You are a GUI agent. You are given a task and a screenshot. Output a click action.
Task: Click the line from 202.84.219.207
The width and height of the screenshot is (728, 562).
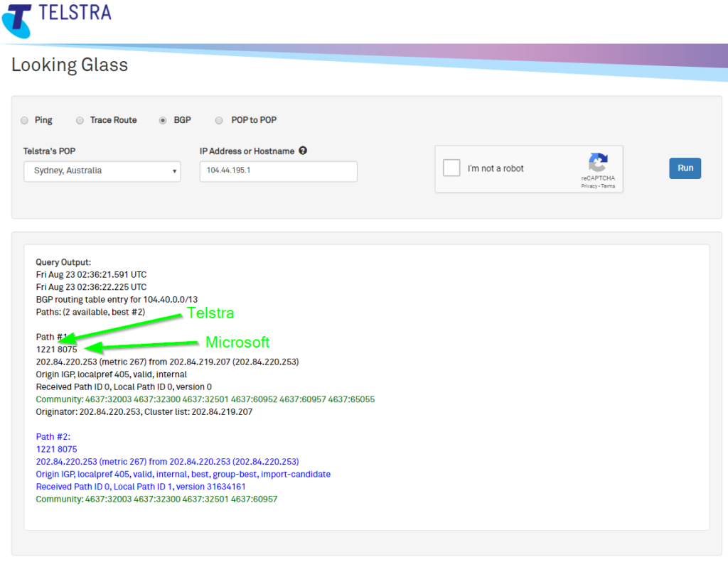pos(167,362)
